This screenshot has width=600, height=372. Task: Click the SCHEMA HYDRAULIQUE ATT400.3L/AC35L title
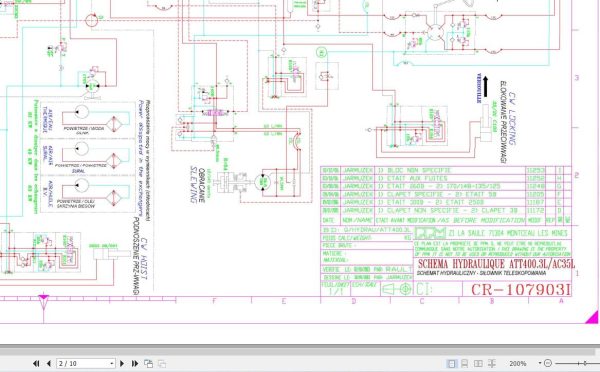[496, 264]
